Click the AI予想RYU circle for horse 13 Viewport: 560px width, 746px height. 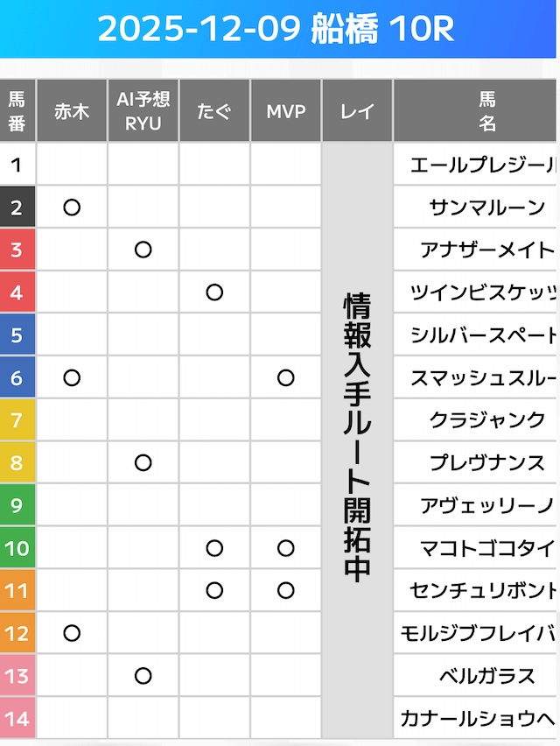(x=143, y=676)
